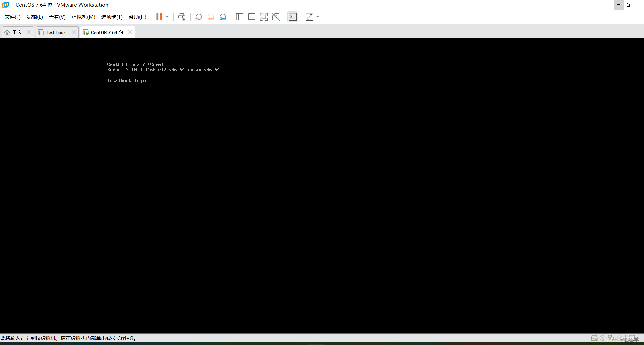Select the CentOS 7 64 位 tab
644x345 pixels.
(106, 32)
